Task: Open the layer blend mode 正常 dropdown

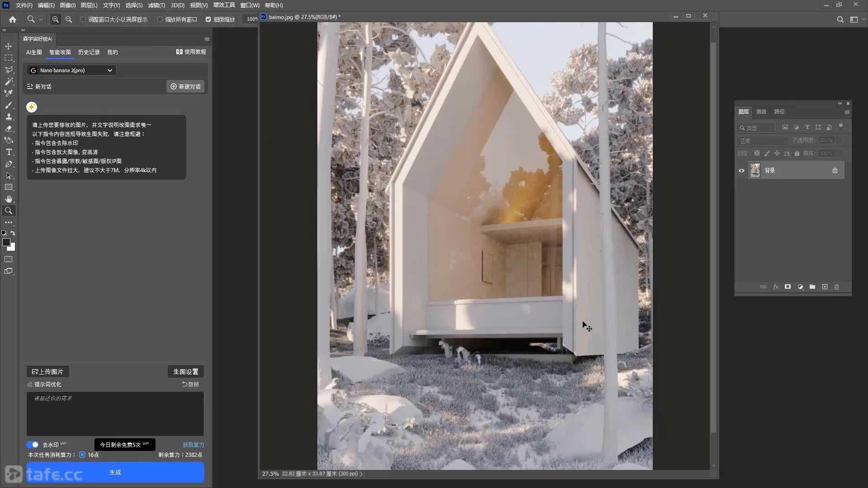Action: coord(762,141)
